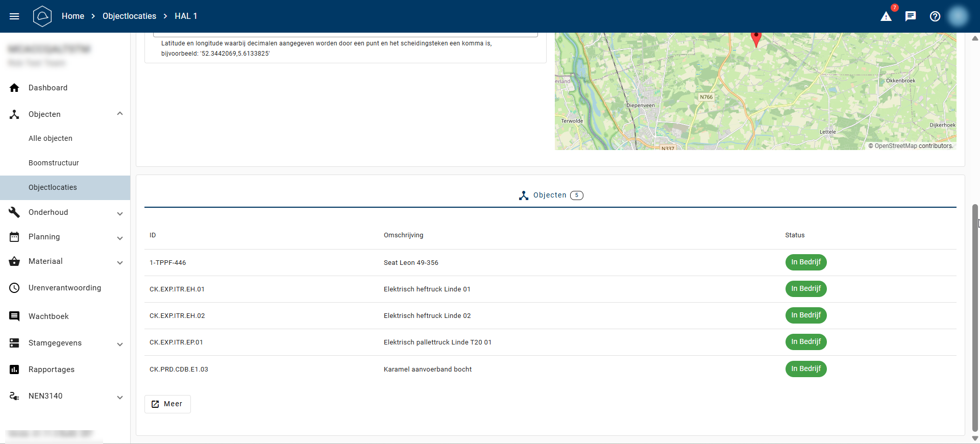Click the Dashboard home icon

click(x=14, y=88)
